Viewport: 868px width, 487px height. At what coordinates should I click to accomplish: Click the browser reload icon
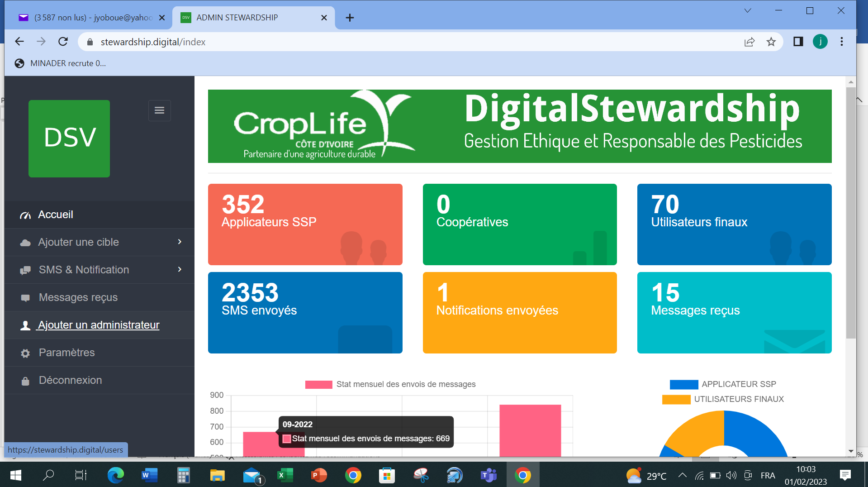[x=63, y=42]
